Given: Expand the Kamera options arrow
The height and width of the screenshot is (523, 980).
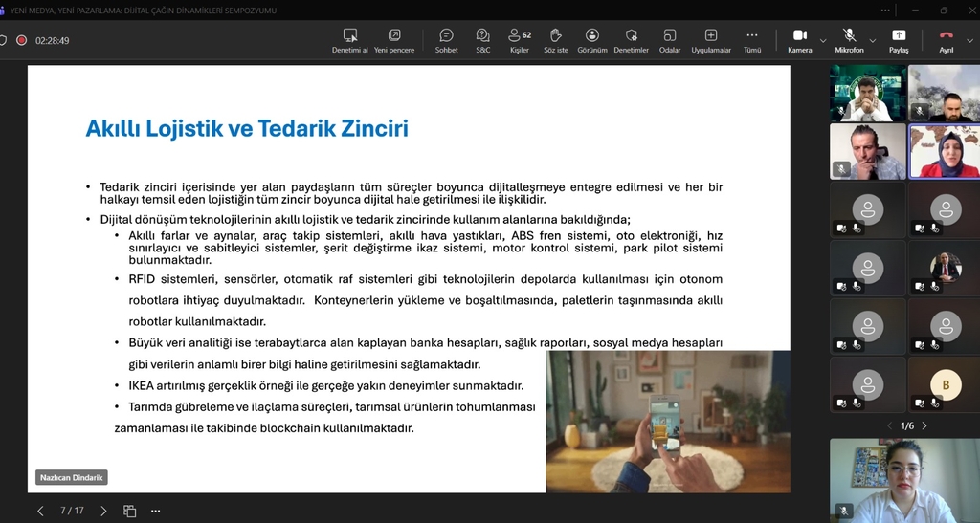Looking at the screenshot, I should (x=823, y=41).
